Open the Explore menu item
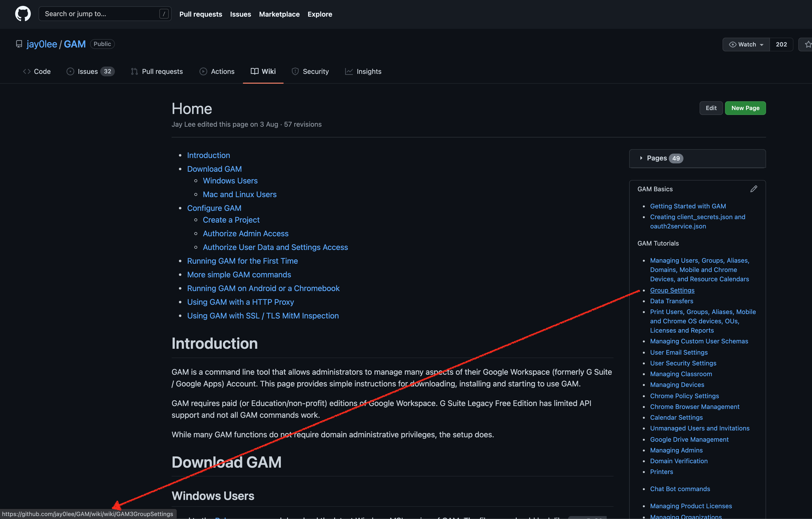 tap(320, 14)
